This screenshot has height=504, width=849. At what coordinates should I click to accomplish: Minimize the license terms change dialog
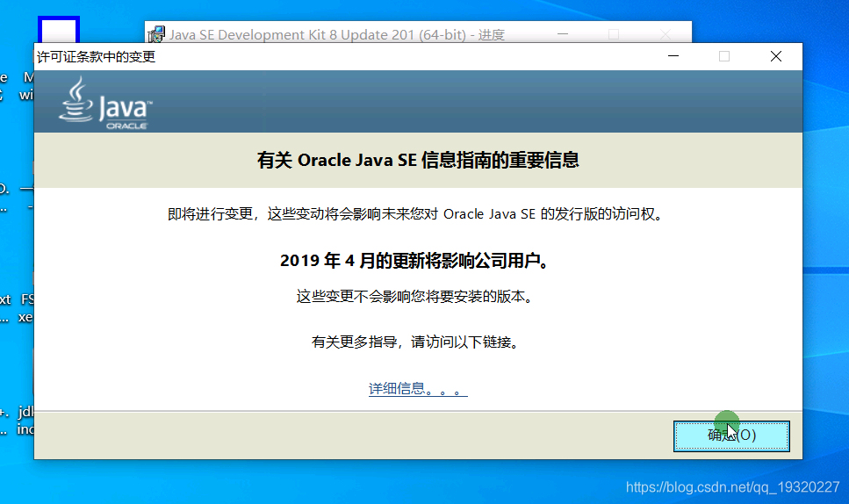pos(673,56)
